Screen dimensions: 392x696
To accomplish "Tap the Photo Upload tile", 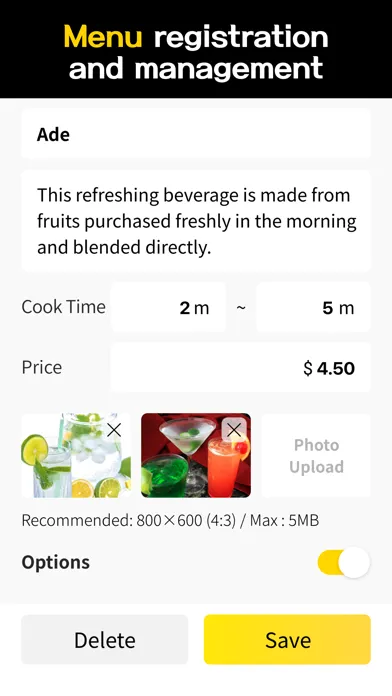I will [x=316, y=455].
